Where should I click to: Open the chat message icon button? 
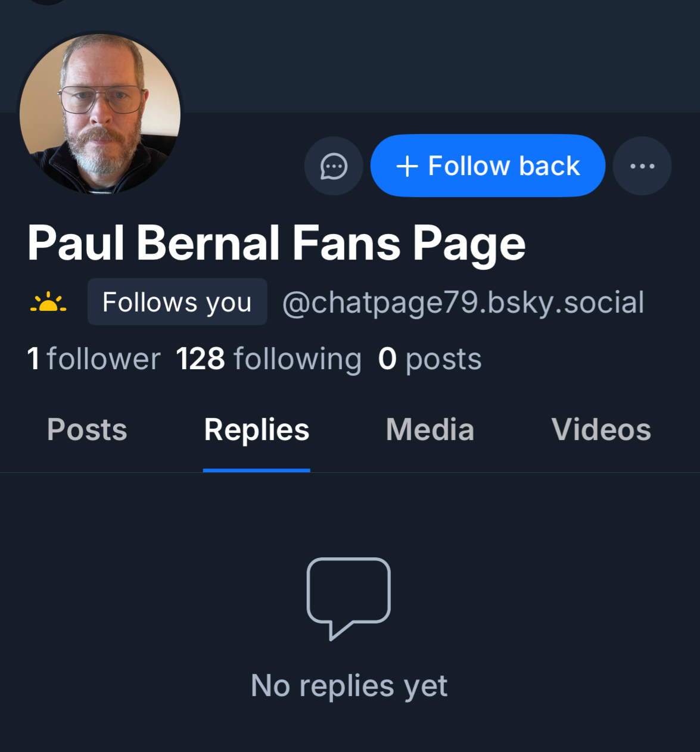334,166
